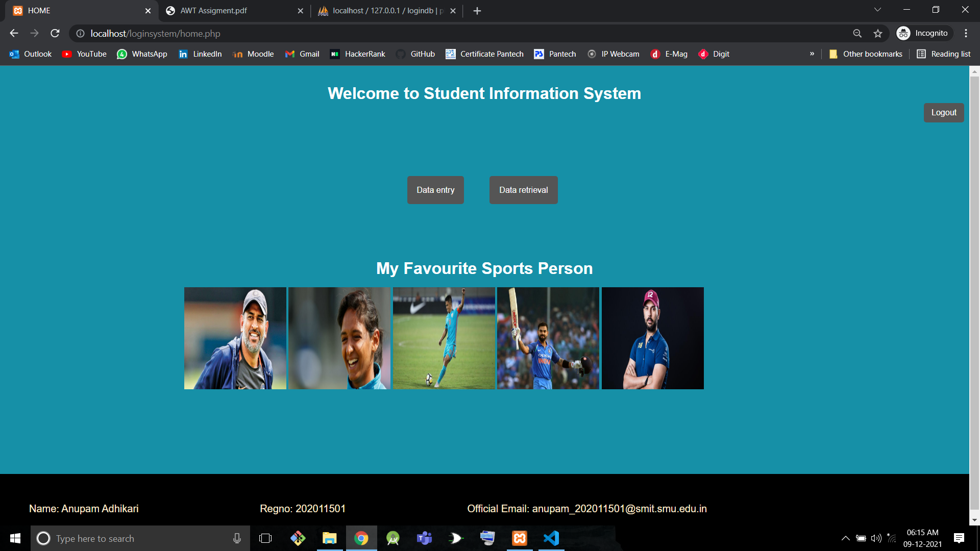980x551 pixels.
Task: Open Microsoft Teams taskbar icon
Action: coord(424,538)
